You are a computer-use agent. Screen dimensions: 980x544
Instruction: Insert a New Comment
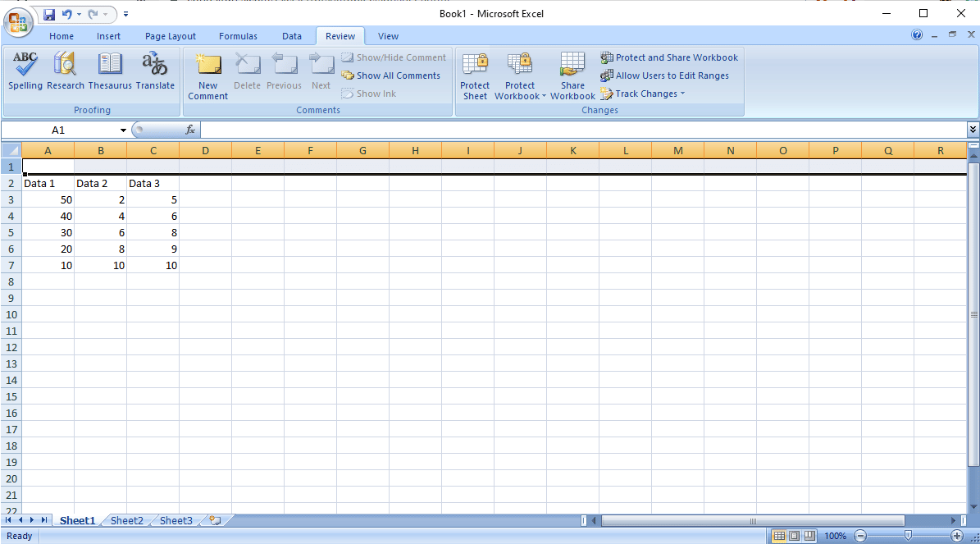click(207, 76)
